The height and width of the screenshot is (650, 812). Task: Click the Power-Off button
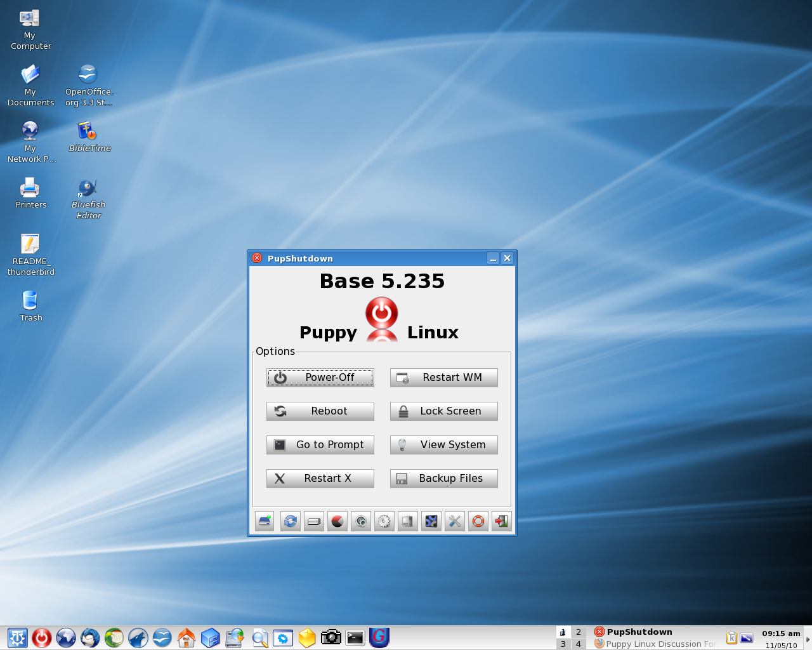320,377
